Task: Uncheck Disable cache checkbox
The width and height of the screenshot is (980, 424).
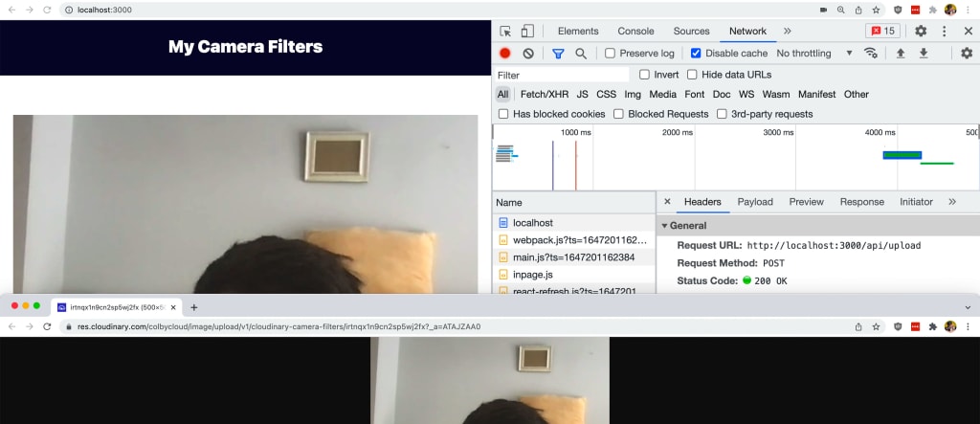Action: [x=696, y=54]
